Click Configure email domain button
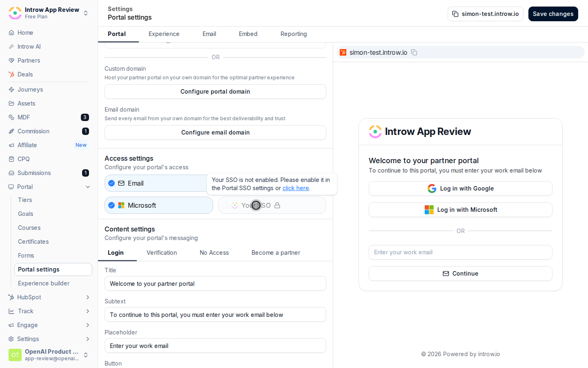This screenshot has width=588, height=368. (x=215, y=132)
